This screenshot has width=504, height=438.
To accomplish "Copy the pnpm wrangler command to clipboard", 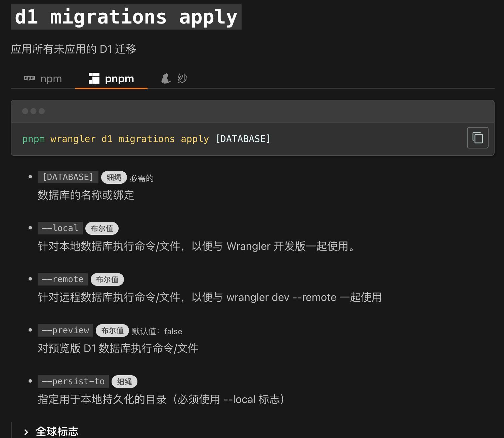I will [477, 138].
